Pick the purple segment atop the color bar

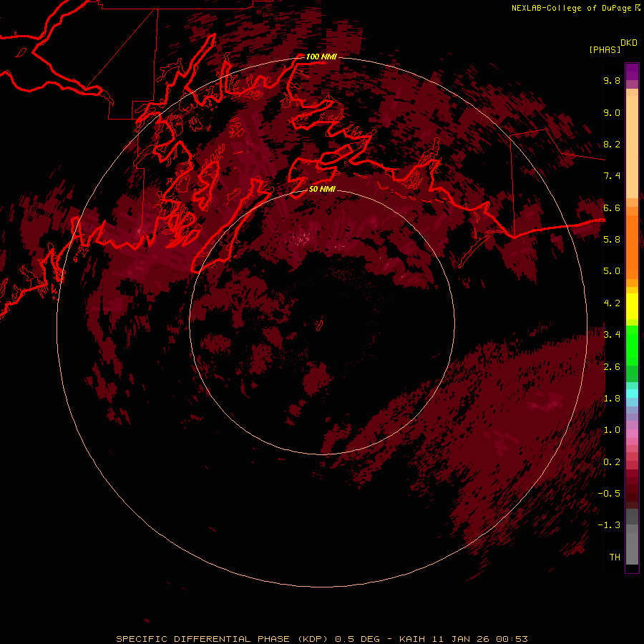(x=632, y=72)
